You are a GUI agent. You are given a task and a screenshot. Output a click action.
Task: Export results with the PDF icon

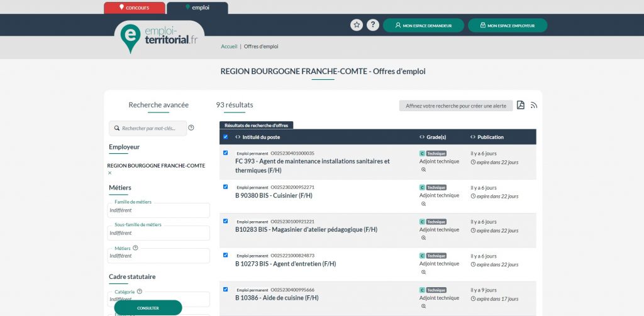pyautogui.click(x=521, y=105)
